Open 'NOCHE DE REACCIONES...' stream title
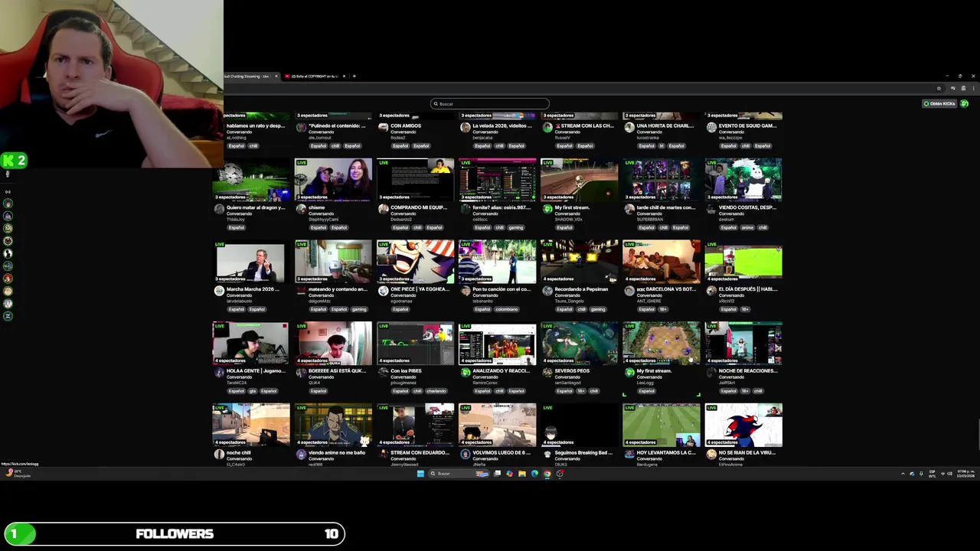Image resolution: width=980 pixels, height=551 pixels. coord(747,371)
